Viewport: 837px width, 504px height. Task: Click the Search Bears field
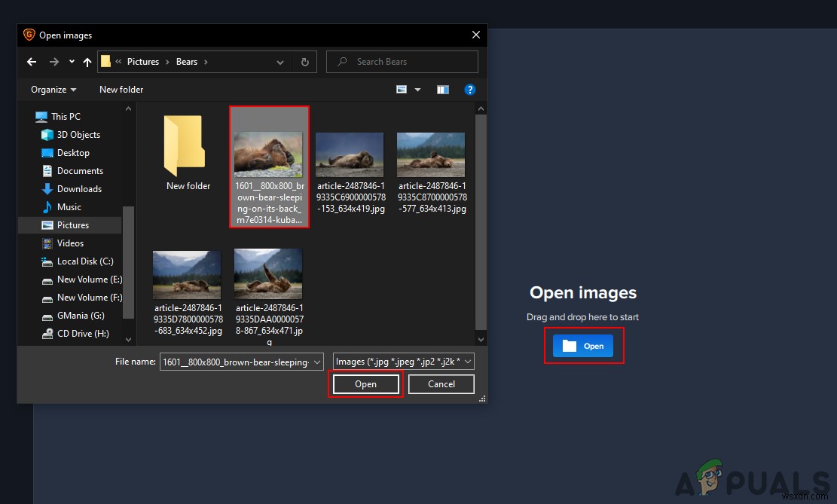[x=402, y=62]
